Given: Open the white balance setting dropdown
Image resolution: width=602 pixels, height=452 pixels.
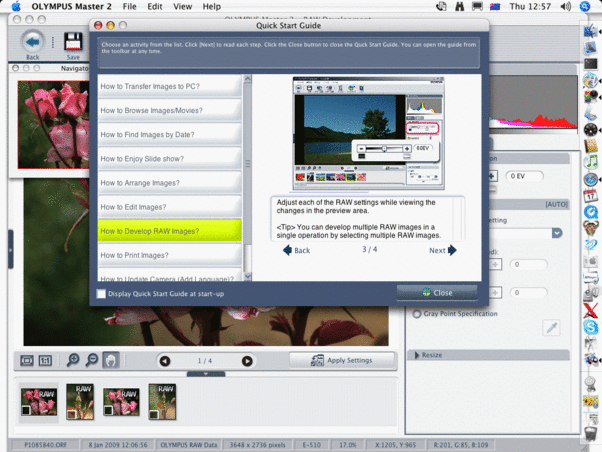Looking at the screenshot, I should (556, 233).
